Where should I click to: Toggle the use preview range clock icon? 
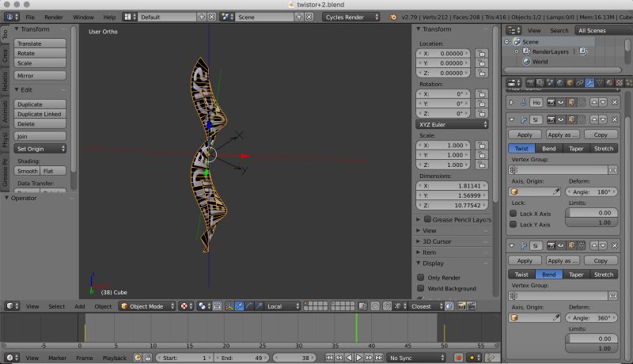[x=138, y=358]
